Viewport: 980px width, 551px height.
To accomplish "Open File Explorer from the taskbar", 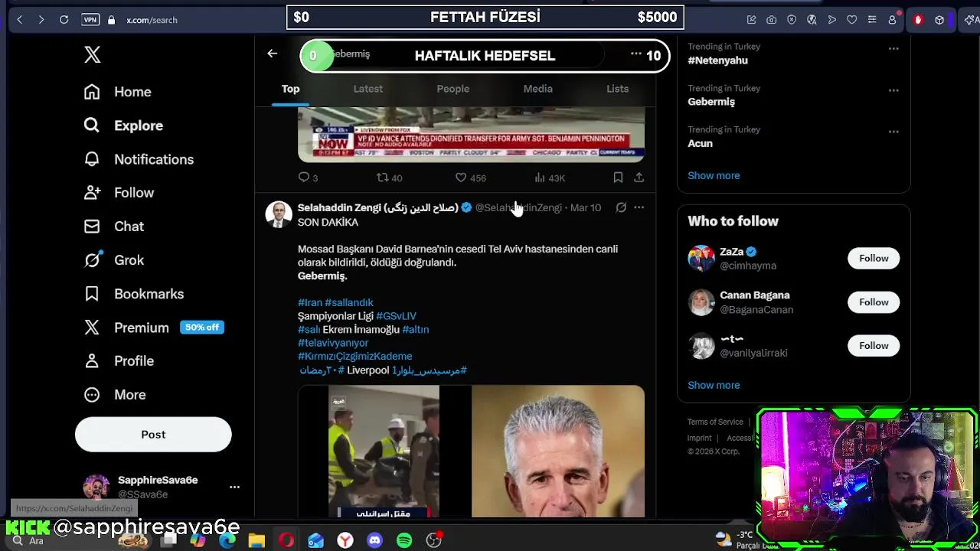I will tap(256, 540).
